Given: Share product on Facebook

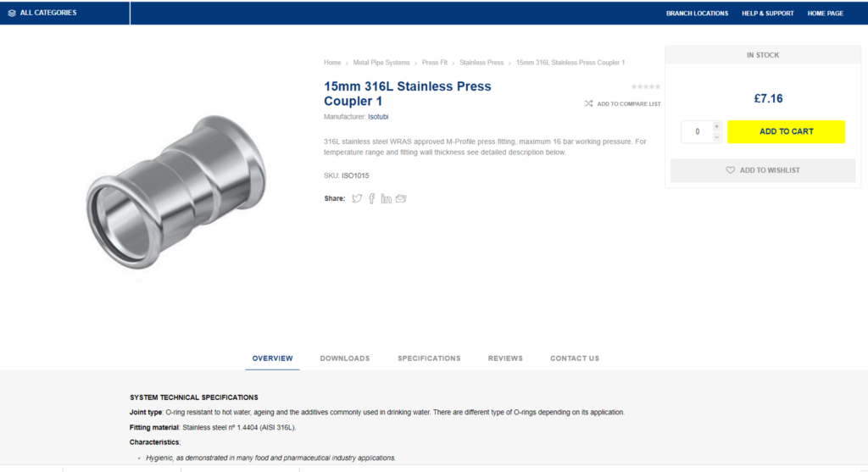Looking at the screenshot, I should click(372, 198).
